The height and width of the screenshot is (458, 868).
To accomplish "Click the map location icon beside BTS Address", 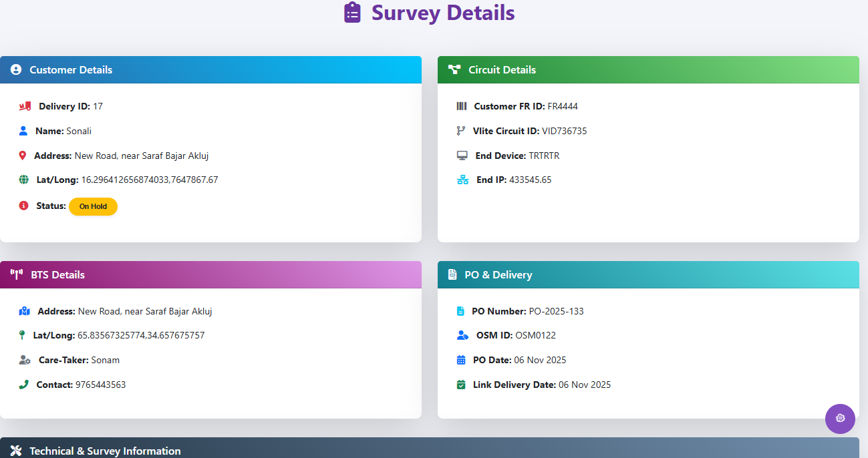I will 25,311.
